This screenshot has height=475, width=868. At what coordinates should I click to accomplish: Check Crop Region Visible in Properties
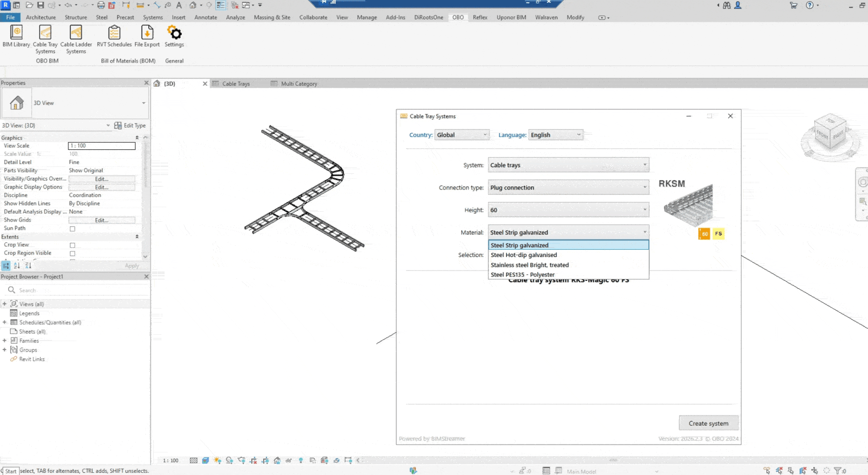[72, 253]
